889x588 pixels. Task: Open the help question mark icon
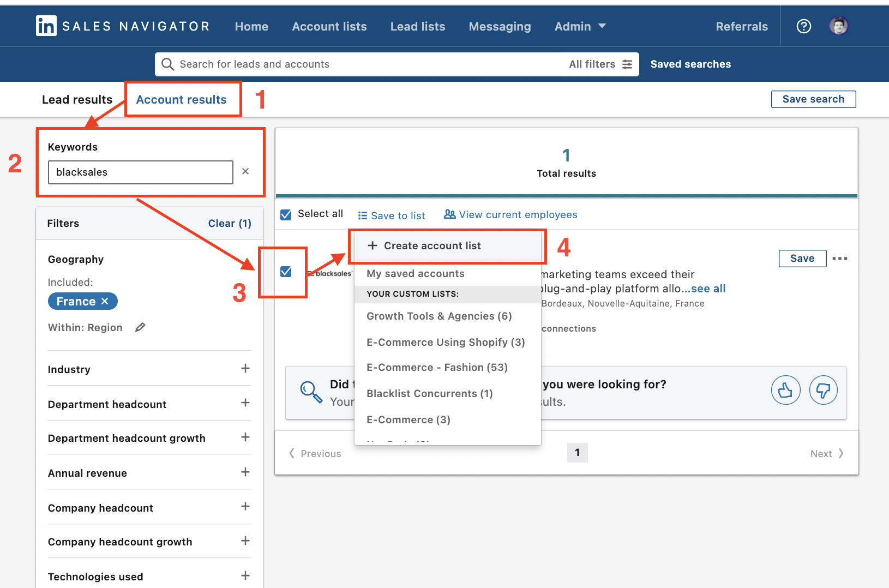[x=803, y=26]
